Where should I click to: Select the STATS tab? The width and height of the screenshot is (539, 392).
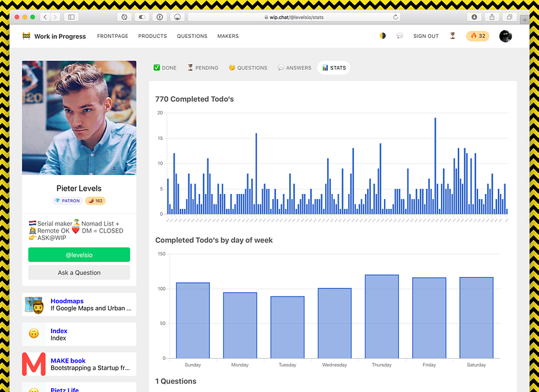[x=334, y=68]
